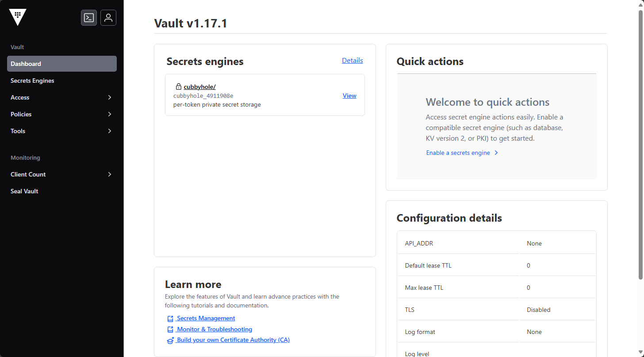Open the cubbyhole/ engine link
The height and width of the screenshot is (357, 644).
tap(199, 87)
